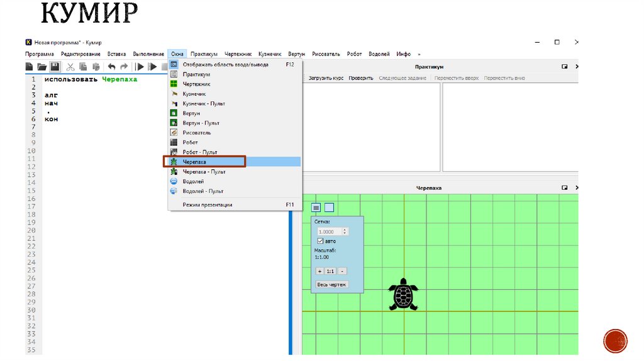This screenshot has width=644, height=361.
Task: Click the 'кон' keyword line
Action: (x=52, y=119)
